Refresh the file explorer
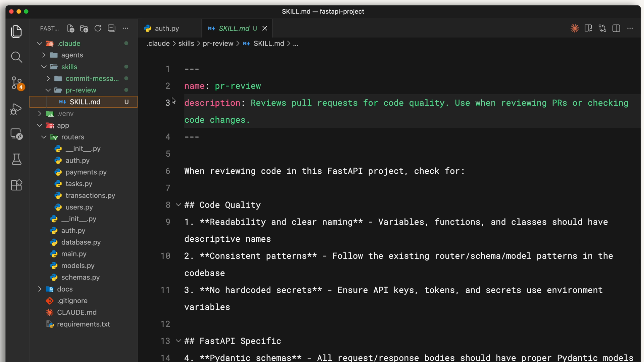Image resolution: width=644 pixels, height=362 pixels. [x=98, y=28]
